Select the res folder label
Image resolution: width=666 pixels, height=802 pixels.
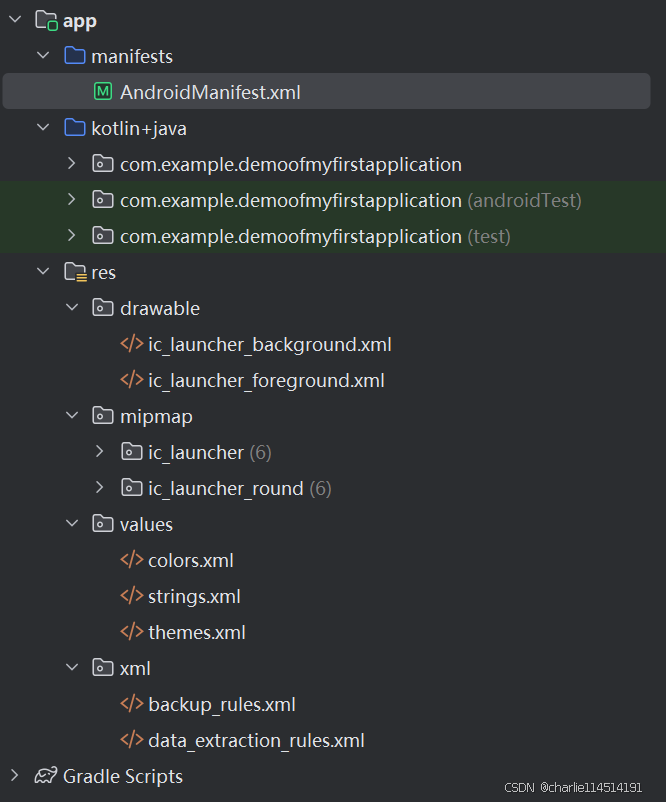pos(103,273)
